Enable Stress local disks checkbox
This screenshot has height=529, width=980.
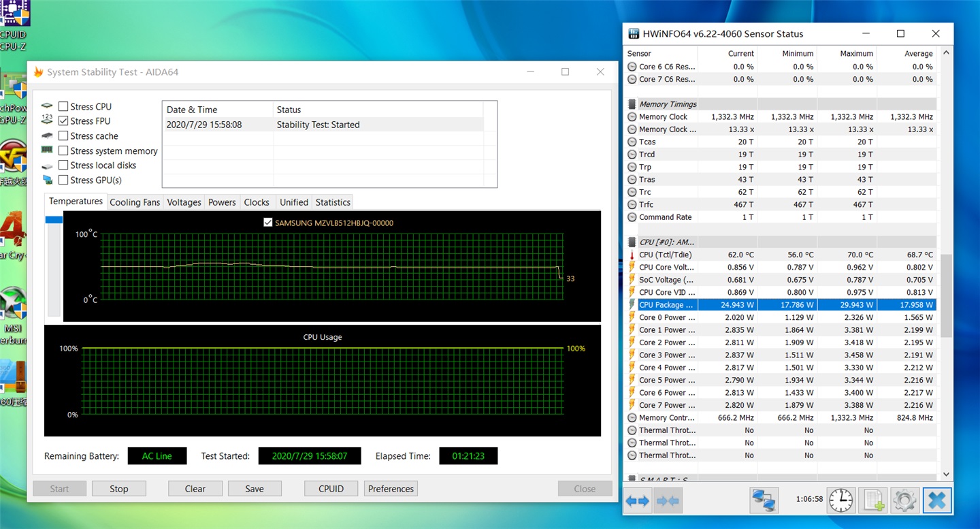(x=63, y=165)
